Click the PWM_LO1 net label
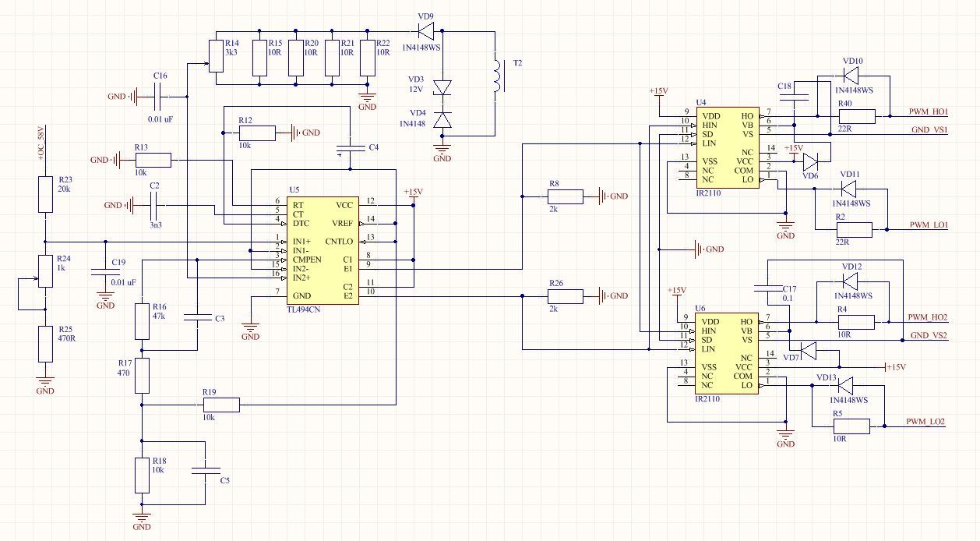 click(929, 225)
